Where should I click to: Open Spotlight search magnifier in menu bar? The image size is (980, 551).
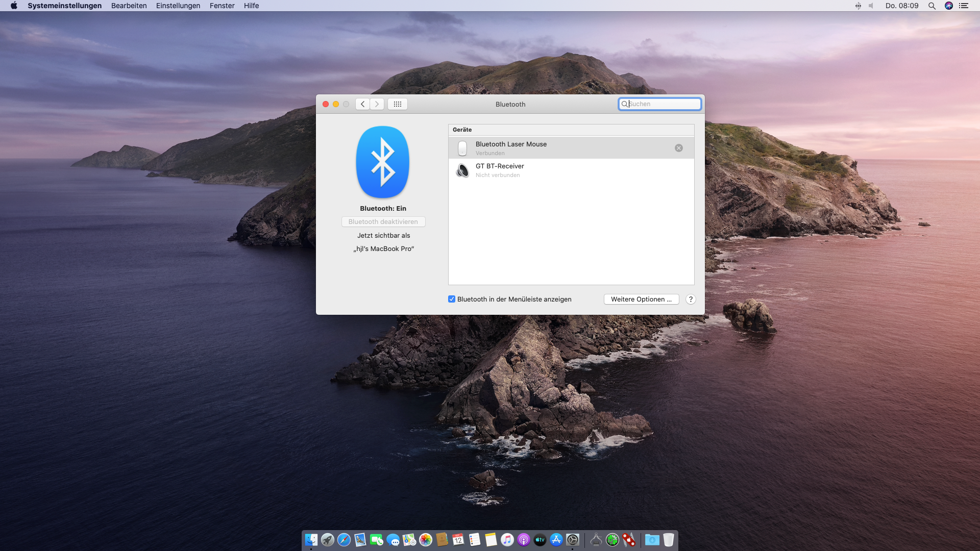932,6
